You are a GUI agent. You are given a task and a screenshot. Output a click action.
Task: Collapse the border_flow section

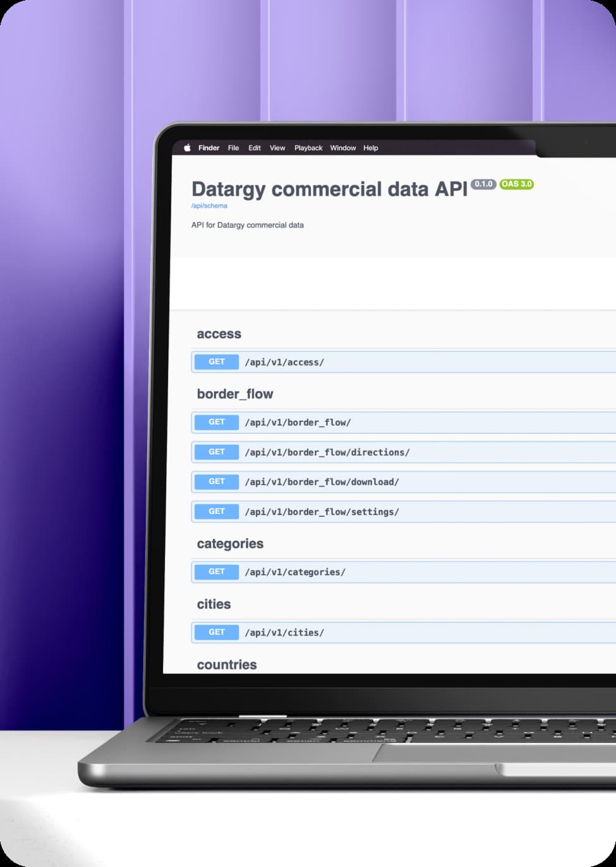[235, 394]
